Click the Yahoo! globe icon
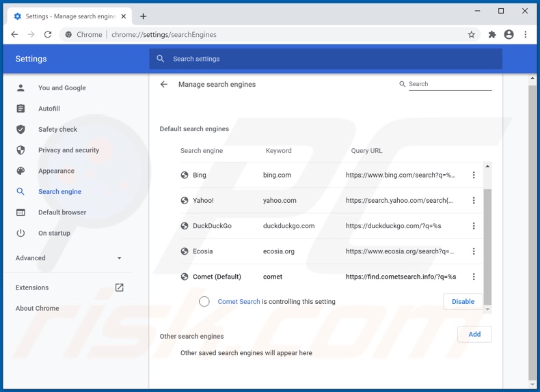This screenshot has height=392, width=540. click(185, 200)
